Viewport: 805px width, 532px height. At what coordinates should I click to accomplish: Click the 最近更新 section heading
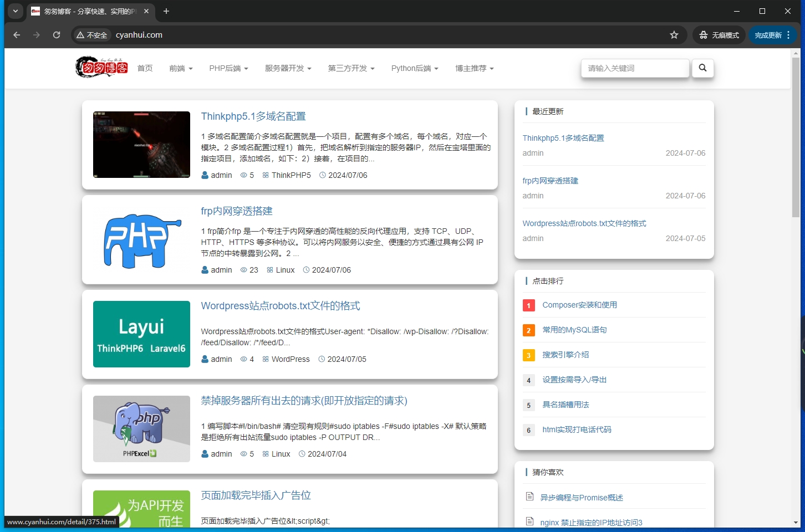click(548, 111)
